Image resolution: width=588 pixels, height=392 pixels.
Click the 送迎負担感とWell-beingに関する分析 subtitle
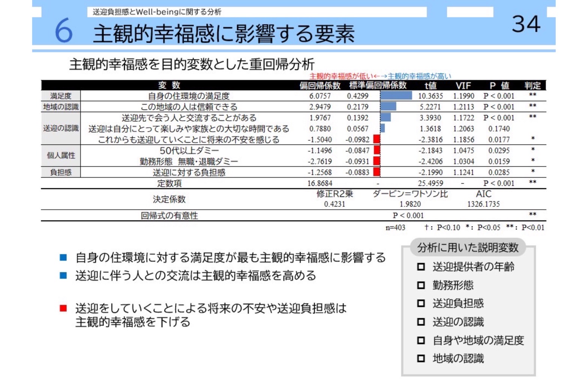click(157, 12)
